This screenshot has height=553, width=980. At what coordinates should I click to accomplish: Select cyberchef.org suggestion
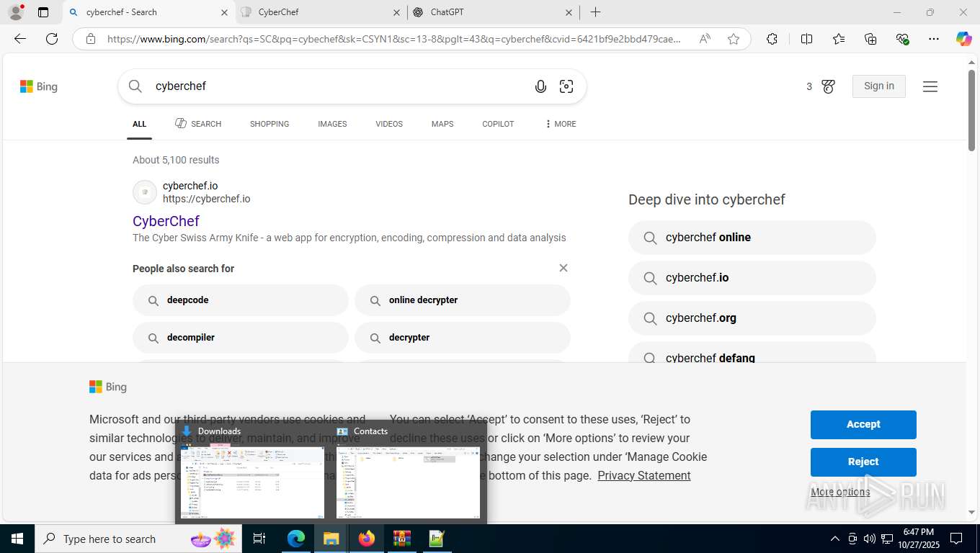pos(752,318)
